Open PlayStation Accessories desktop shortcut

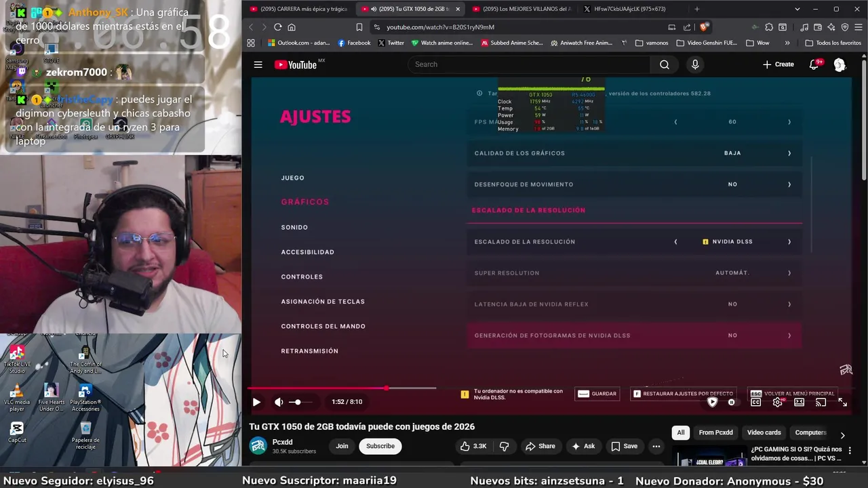coord(85,398)
